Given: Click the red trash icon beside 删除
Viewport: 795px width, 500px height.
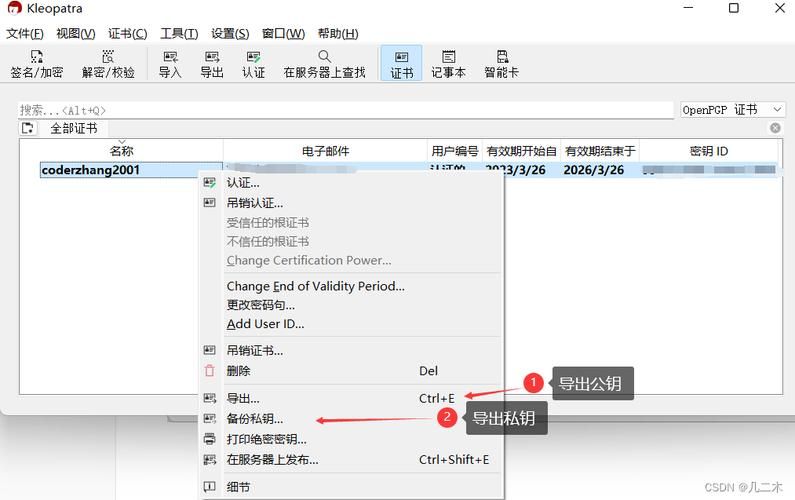Looking at the screenshot, I should [209, 371].
